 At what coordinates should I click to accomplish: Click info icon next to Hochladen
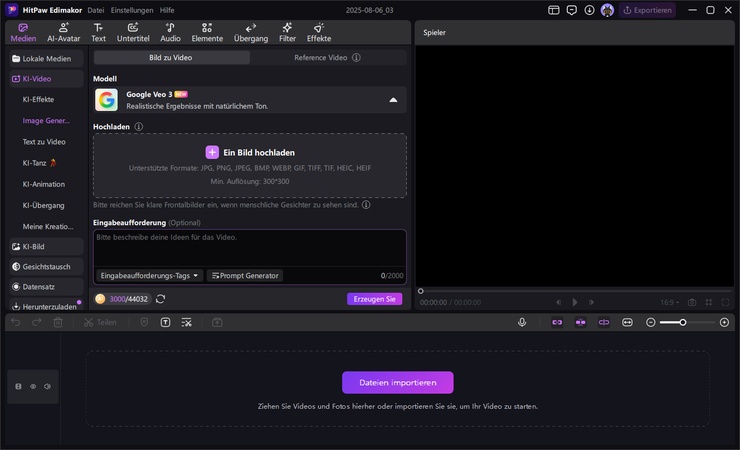pos(139,127)
